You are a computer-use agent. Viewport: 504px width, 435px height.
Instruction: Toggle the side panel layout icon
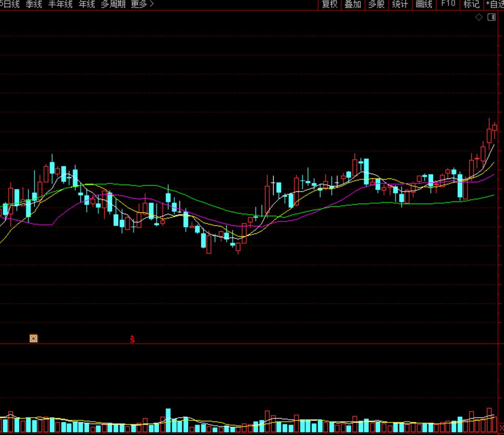click(x=491, y=17)
